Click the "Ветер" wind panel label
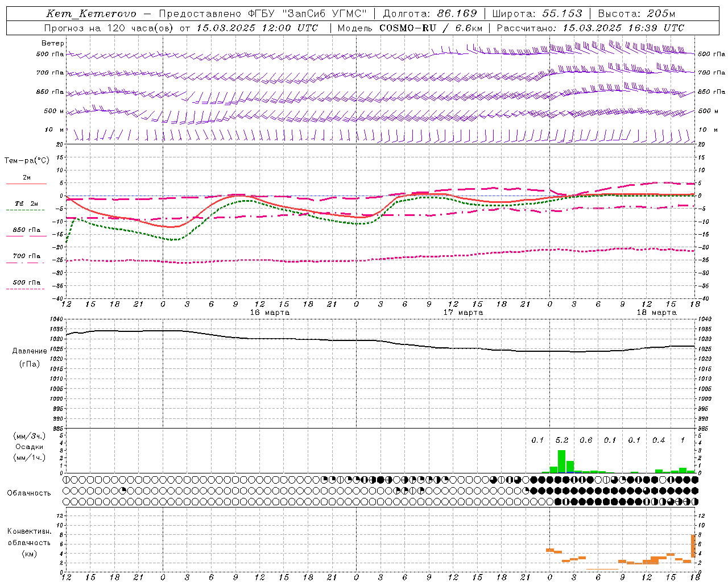 [x=53, y=43]
